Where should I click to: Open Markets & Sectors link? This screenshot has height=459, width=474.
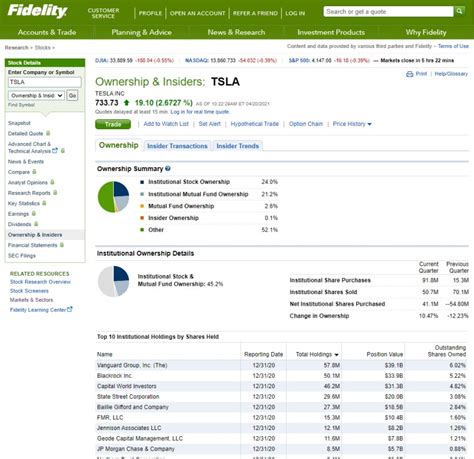pos(31,300)
